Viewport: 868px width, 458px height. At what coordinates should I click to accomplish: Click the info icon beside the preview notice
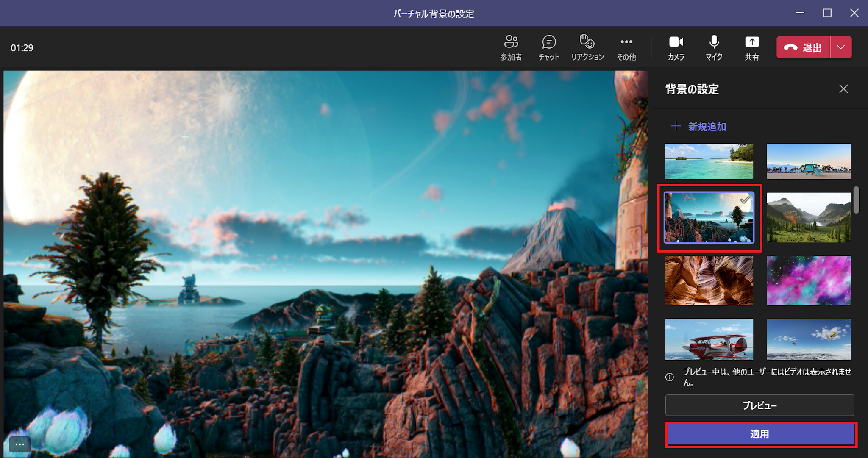tap(670, 377)
